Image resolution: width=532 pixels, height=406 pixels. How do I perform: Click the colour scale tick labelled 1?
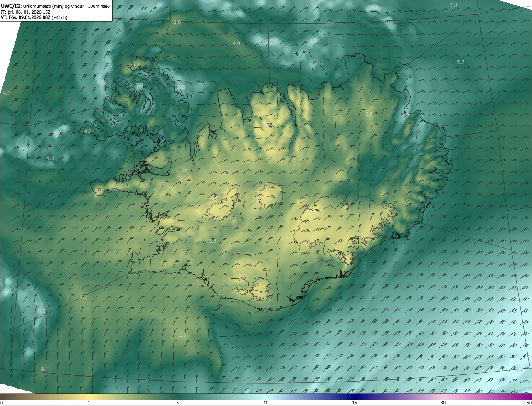(x=89, y=403)
